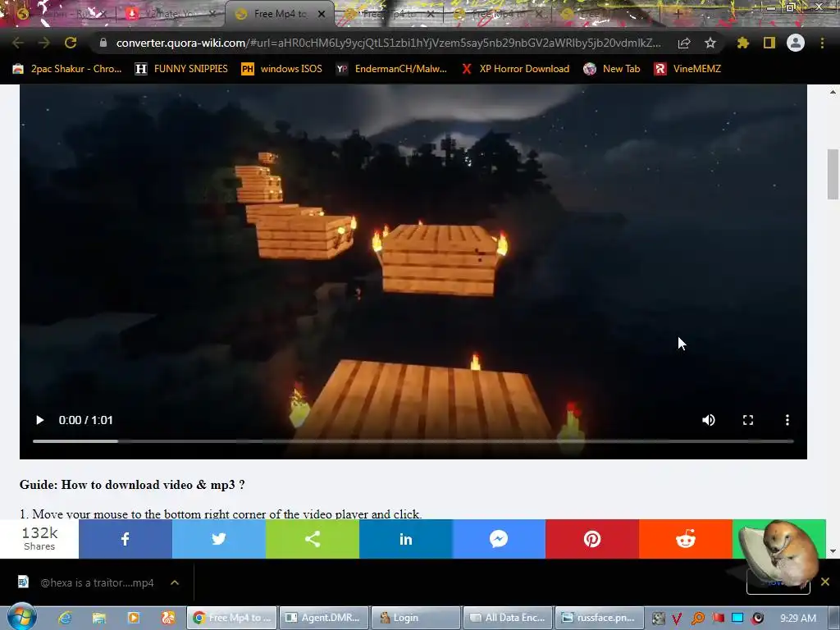Open VineMEMZ bookmark
840x630 pixels.
point(687,69)
